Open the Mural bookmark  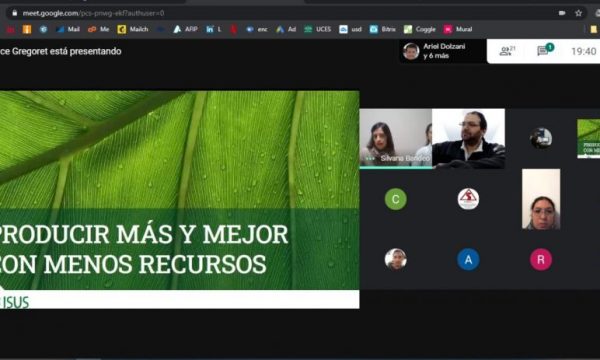458,29
